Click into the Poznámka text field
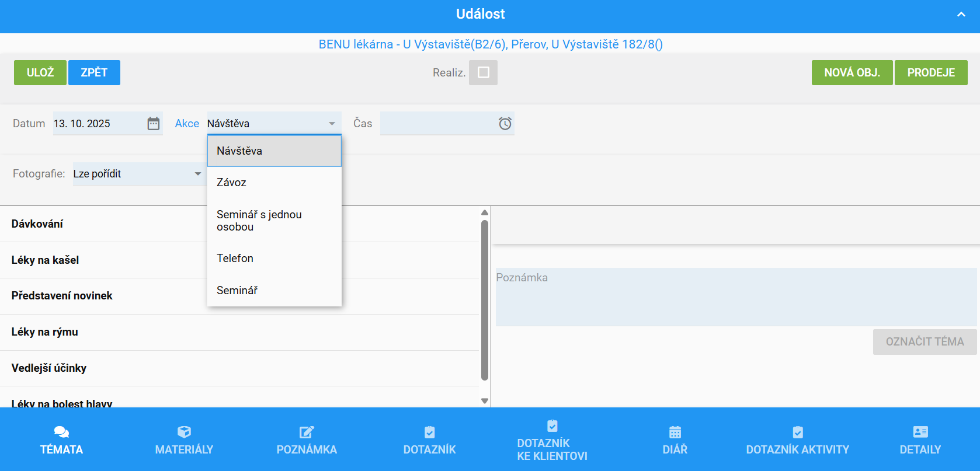The height and width of the screenshot is (471, 980). coord(735,296)
